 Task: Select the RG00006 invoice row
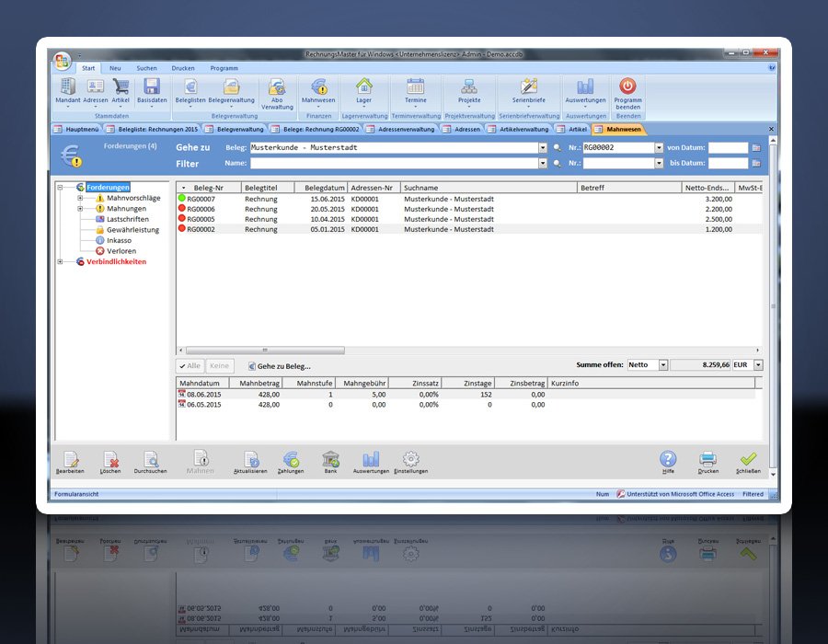pyautogui.click(x=469, y=209)
